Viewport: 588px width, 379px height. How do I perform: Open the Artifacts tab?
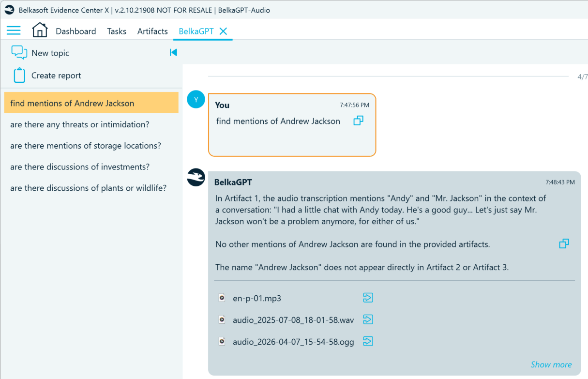coord(152,31)
